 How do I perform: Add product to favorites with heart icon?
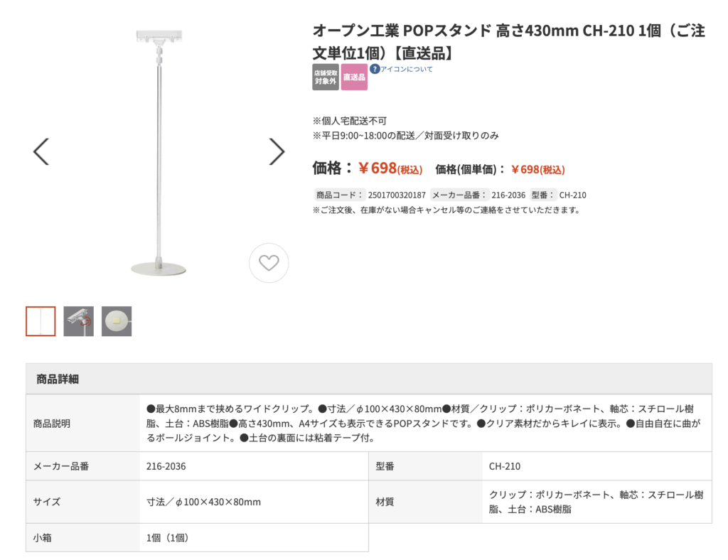click(269, 263)
